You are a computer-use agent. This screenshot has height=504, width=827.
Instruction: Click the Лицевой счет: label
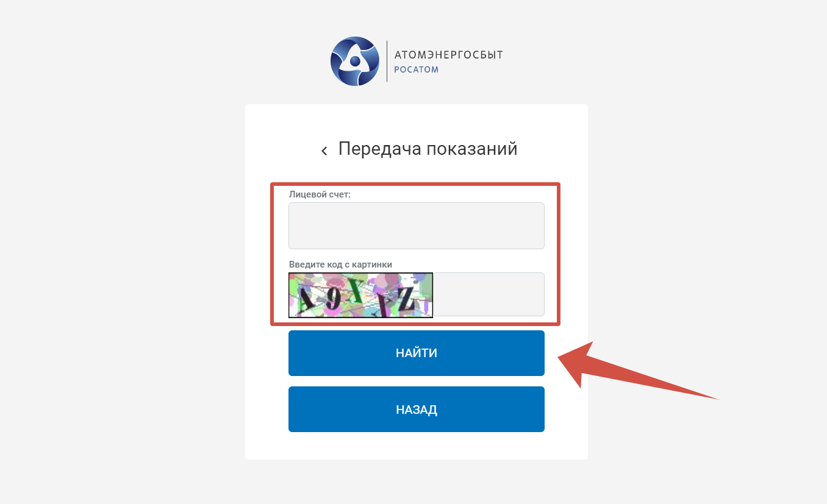click(x=320, y=194)
